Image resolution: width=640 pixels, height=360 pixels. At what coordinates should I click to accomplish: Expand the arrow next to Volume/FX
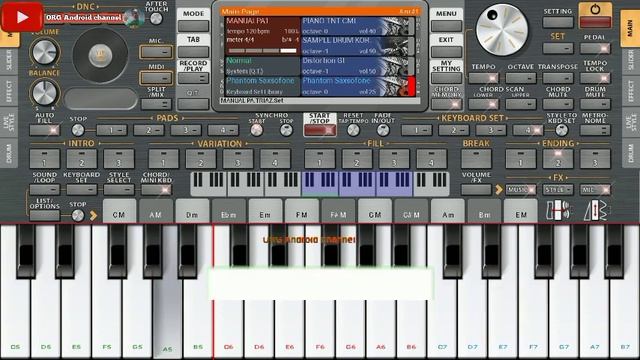[x=499, y=190]
